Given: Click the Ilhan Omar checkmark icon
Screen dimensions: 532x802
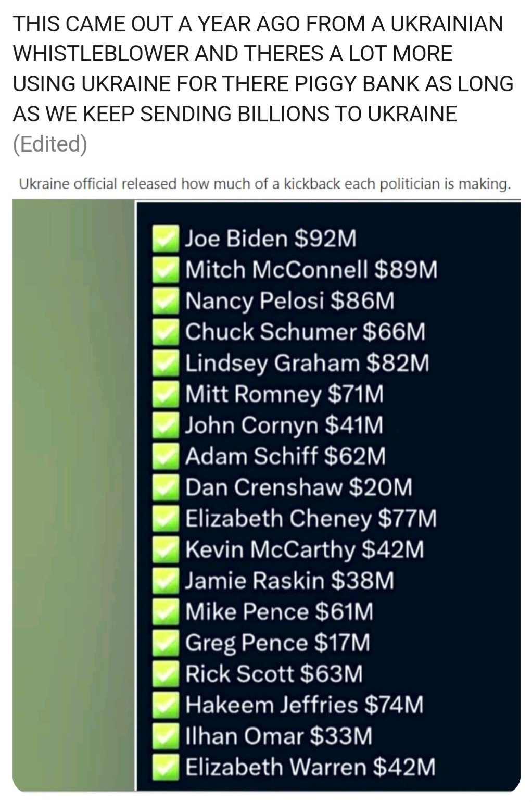Looking at the screenshot, I should pyautogui.click(x=166, y=736).
